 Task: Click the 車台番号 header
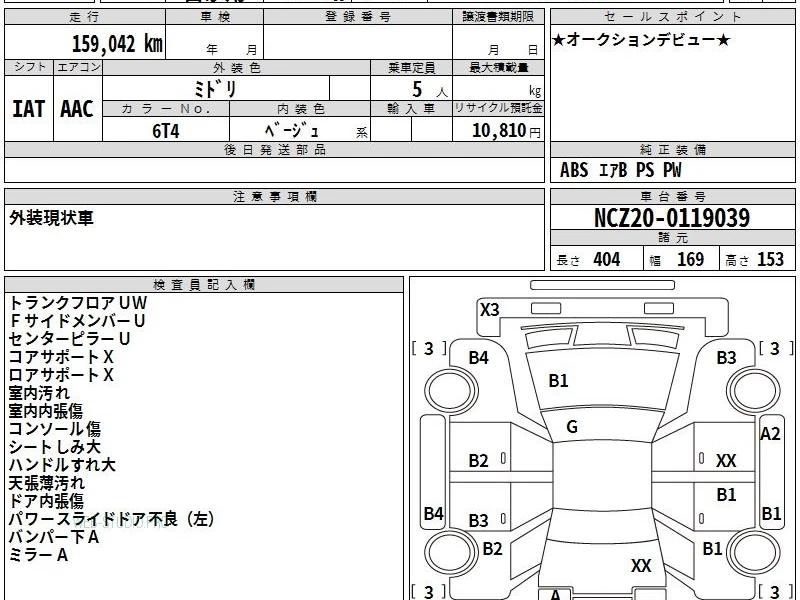[672, 197]
